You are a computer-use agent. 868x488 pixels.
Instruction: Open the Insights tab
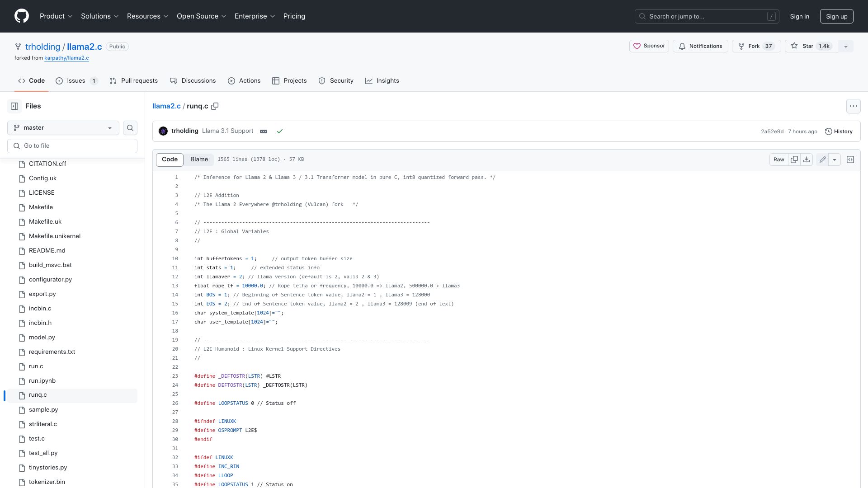(382, 81)
